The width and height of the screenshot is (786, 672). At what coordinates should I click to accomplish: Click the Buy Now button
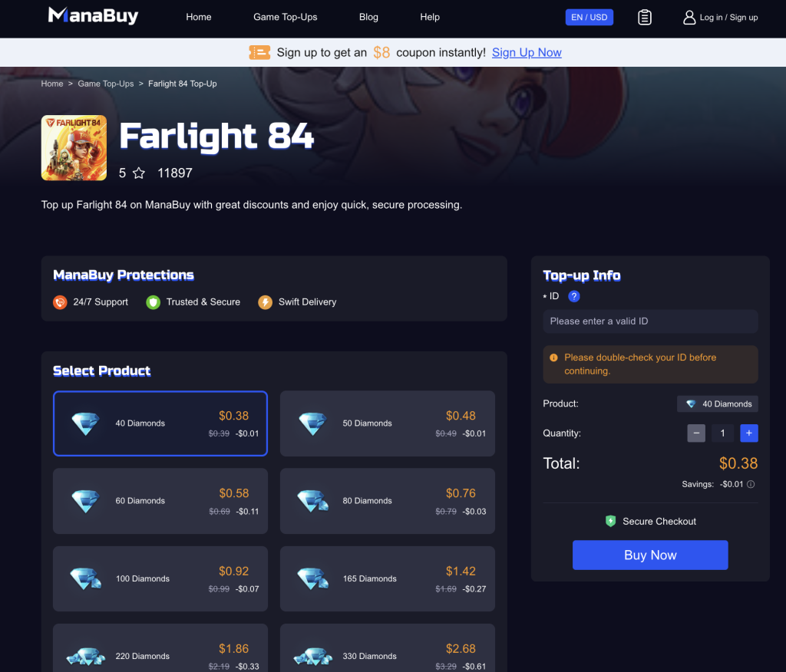650,555
